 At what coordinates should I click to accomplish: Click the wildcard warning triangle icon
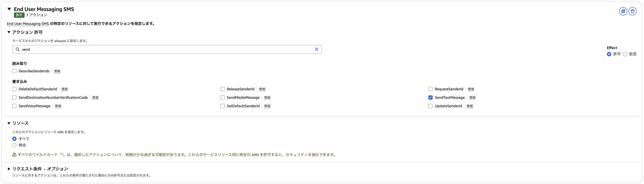point(14,155)
